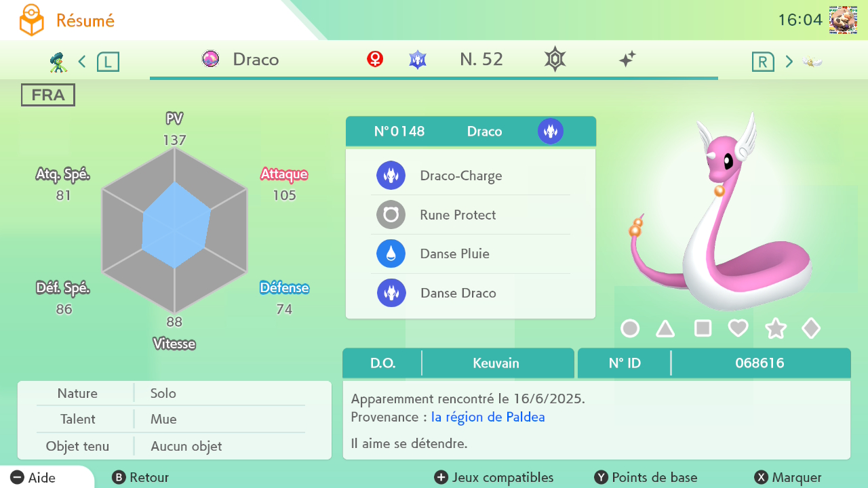Select the Danse Draco move
The image size is (868, 488).
point(471,293)
